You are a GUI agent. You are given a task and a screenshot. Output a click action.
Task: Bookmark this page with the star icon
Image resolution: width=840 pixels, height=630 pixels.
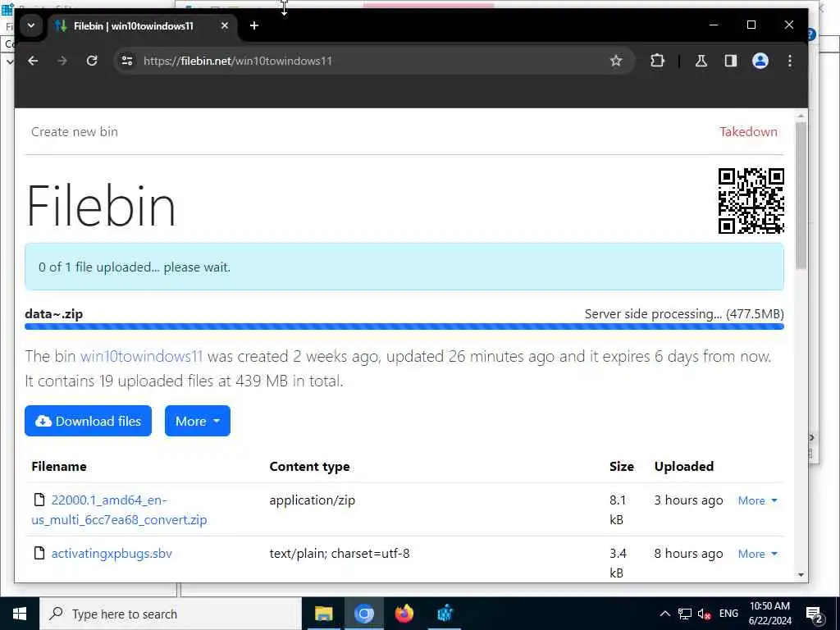tap(616, 61)
